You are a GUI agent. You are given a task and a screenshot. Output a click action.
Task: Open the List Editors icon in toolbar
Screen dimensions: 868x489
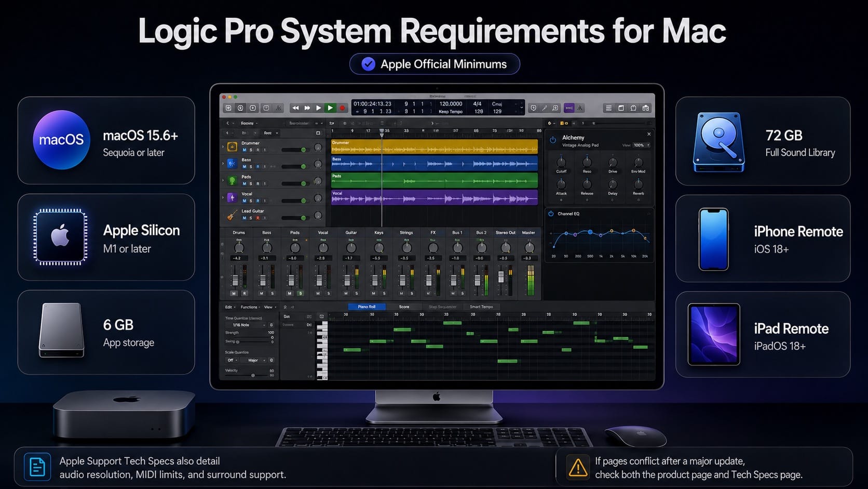click(x=608, y=108)
